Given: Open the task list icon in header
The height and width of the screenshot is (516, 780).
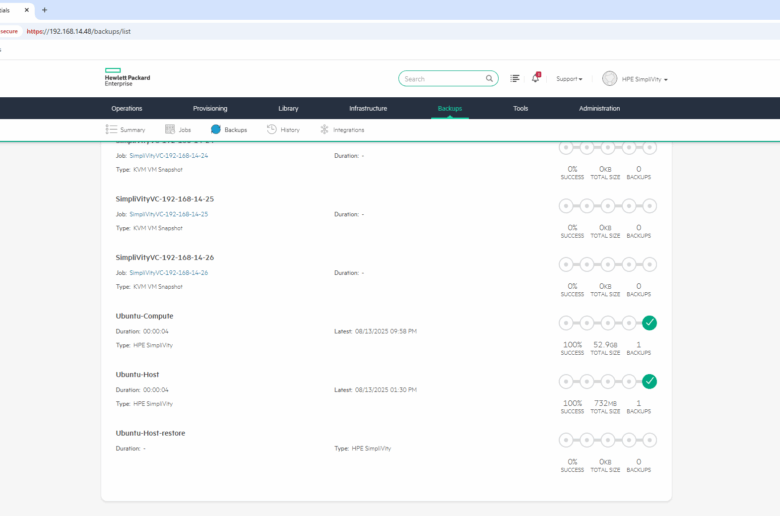Looking at the screenshot, I should coord(515,78).
